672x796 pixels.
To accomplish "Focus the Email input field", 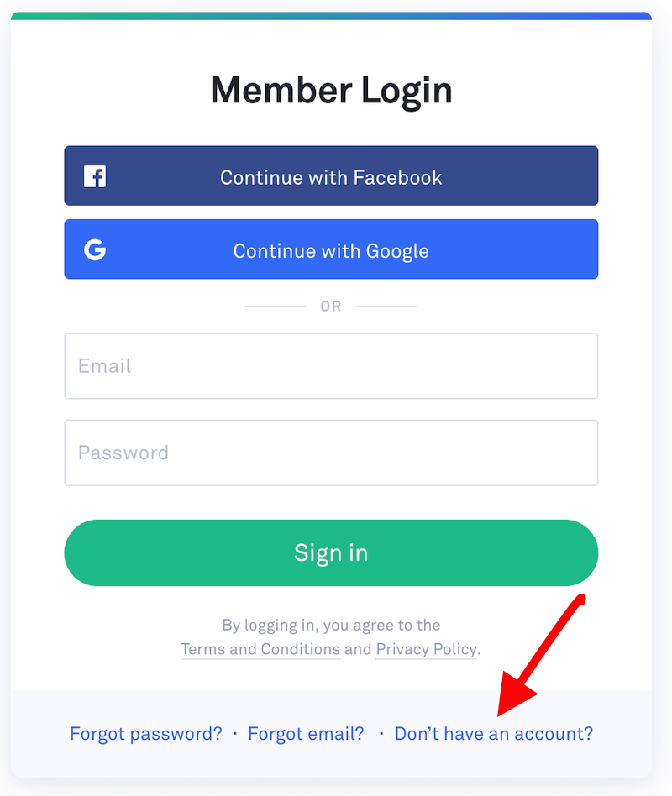I will pyautogui.click(x=331, y=366).
